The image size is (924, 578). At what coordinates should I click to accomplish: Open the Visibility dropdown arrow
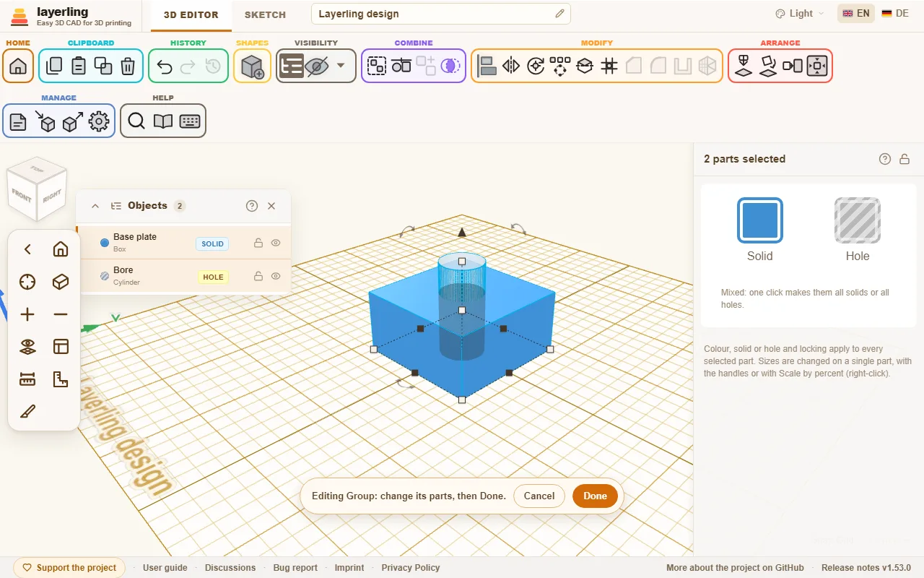tap(341, 66)
